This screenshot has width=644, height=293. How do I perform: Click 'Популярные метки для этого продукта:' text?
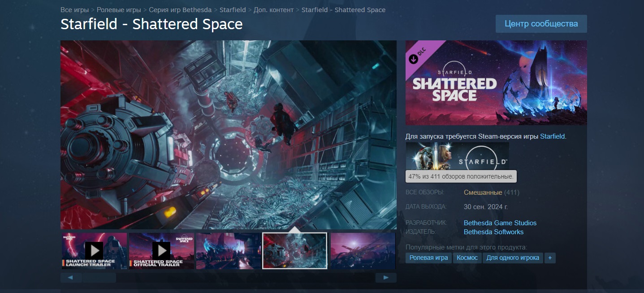[x=466, y=247]
